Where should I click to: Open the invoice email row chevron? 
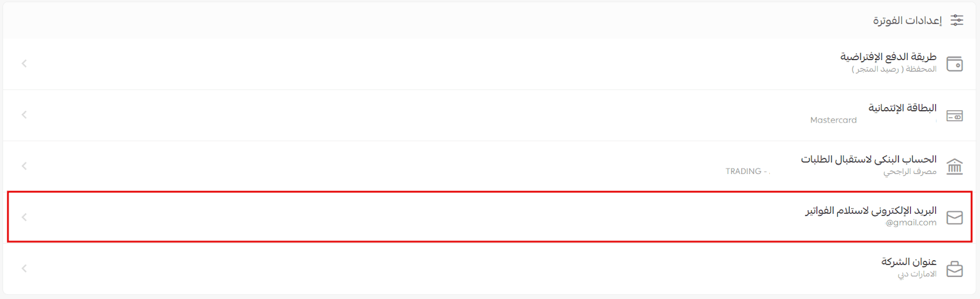[x=24, y=217]
